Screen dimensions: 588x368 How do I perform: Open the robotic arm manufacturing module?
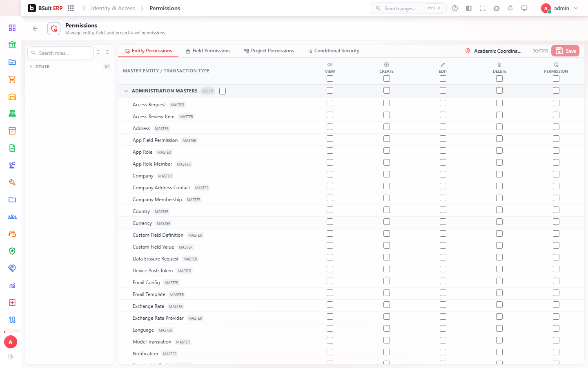coord(12,165)
